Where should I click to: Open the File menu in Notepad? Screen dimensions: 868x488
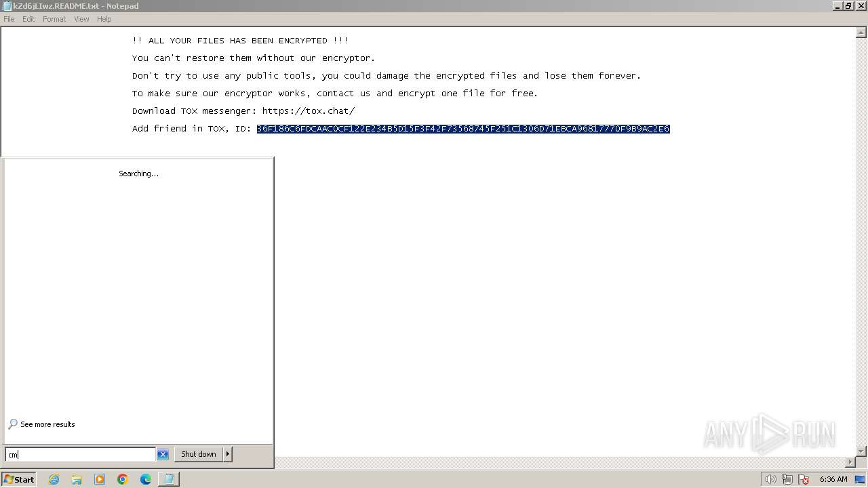(9, 19)
